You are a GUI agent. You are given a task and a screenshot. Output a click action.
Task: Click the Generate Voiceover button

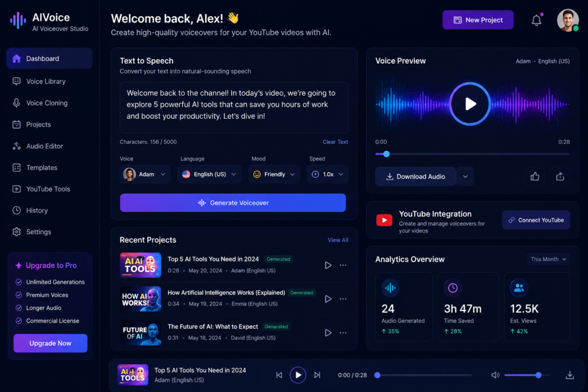point(233,203)
